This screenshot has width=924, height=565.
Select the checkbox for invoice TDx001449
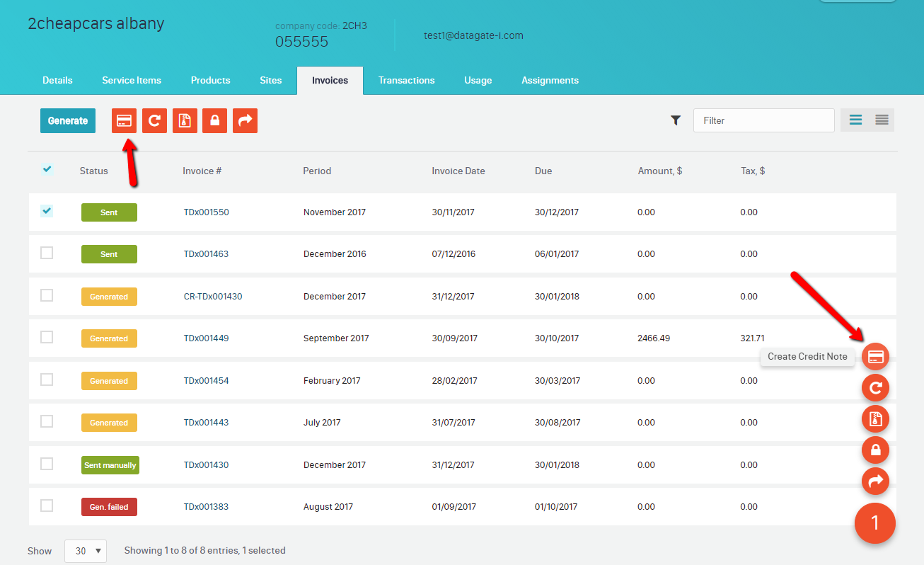coord(47,338)
